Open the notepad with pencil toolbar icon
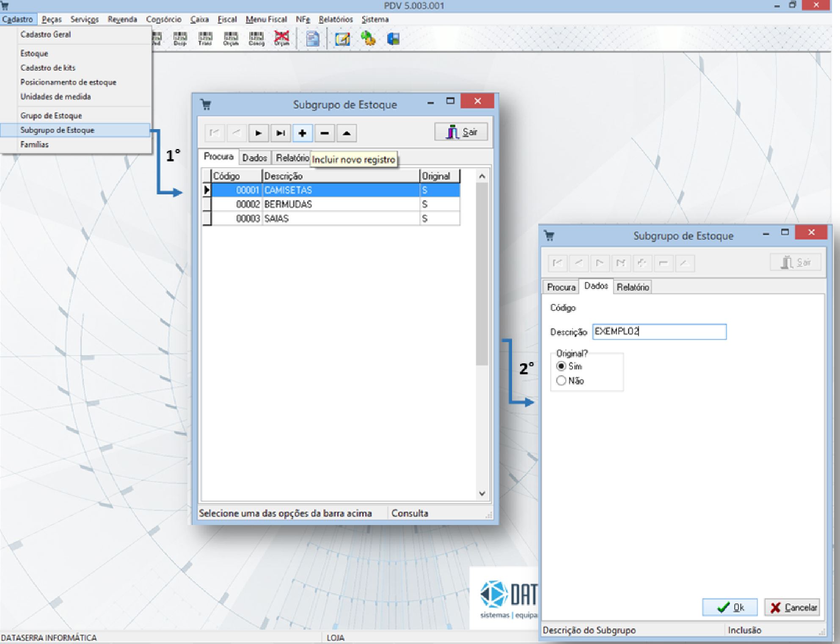 click(x=342, y=39)
